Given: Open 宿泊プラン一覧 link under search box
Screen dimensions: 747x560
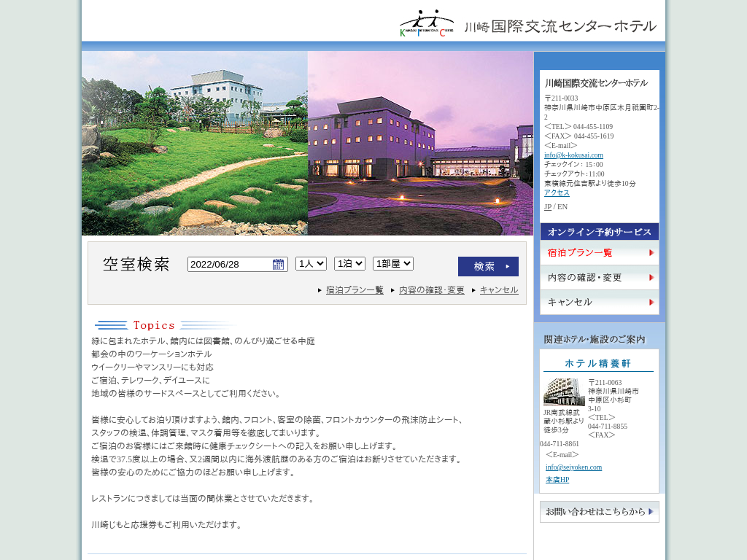Looking at the screenshot, I should tap(355, 290).
